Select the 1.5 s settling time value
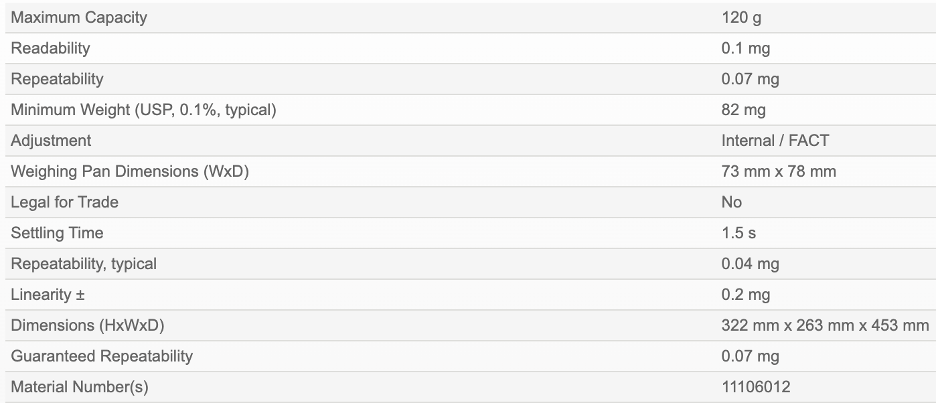This screenshot has height=404, width=936. click(737, 233)
